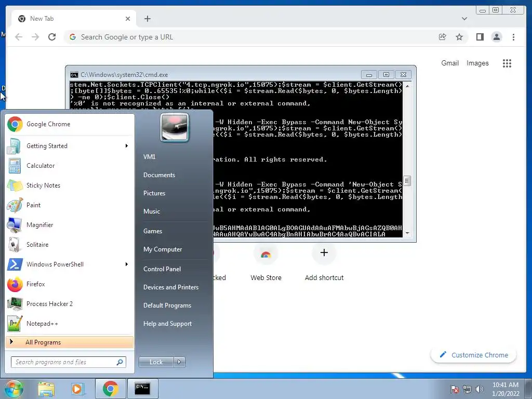532x399 pixels.
Task: Bookmark this tab with star icon
Action: click(x=459, y=37)
